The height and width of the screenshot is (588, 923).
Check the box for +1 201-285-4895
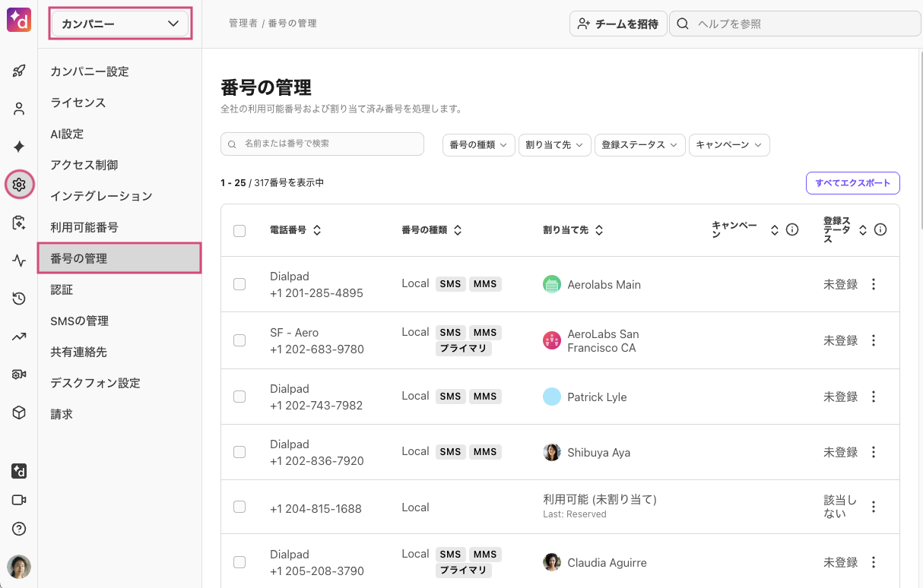tap(239, 284)
